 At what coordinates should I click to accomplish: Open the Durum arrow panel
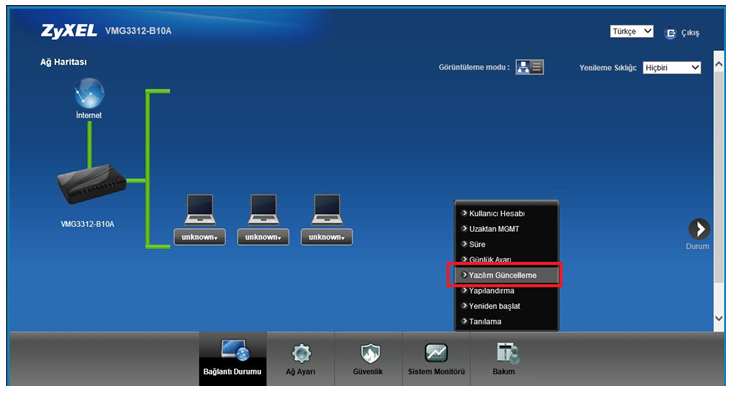click(699, 229)
